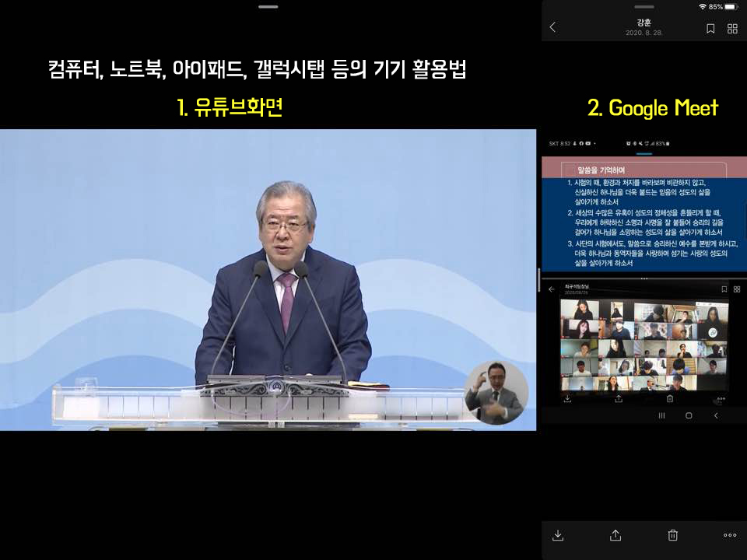Tap the circular sign language interpreter inset
Viewport: 747px width, 560px height.
[496, 393]
